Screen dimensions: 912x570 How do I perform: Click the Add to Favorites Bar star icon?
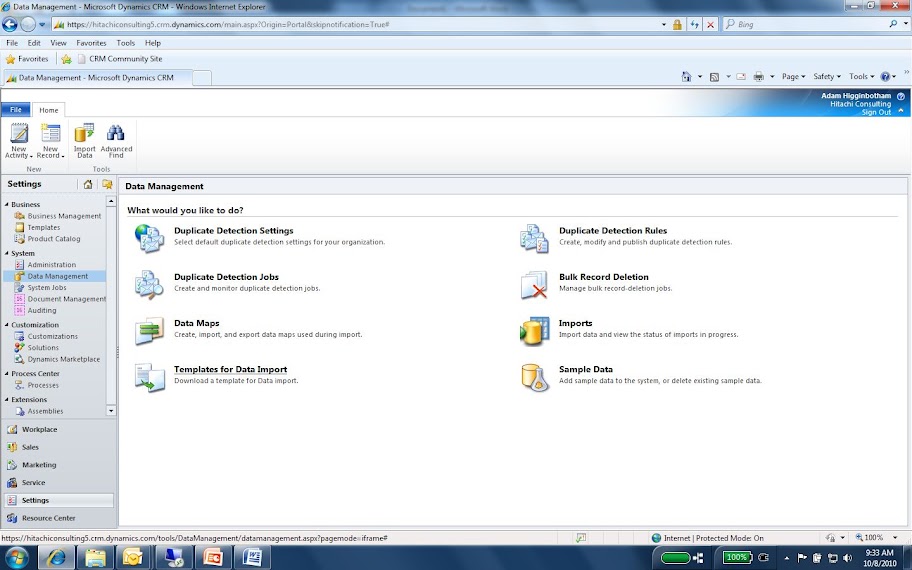66,59
